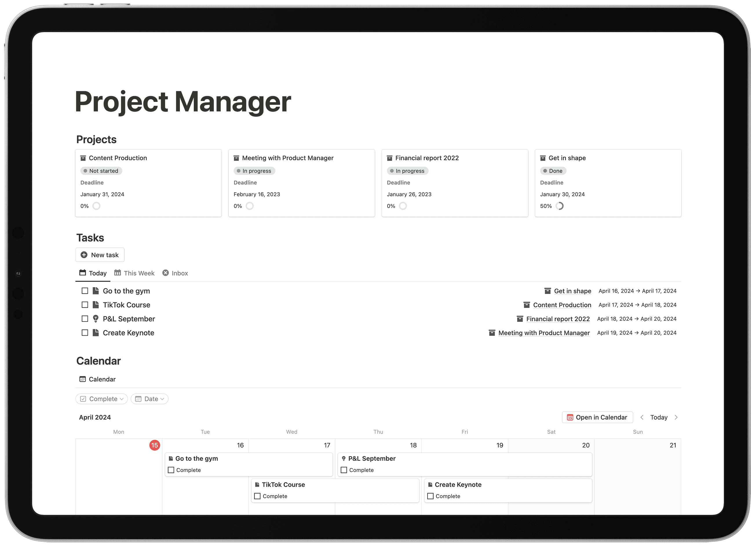The width and height of the screenshot is (756, 547).
Task: Click the 50% progress ring on Get in shape
Action: (x=560, y=206)
